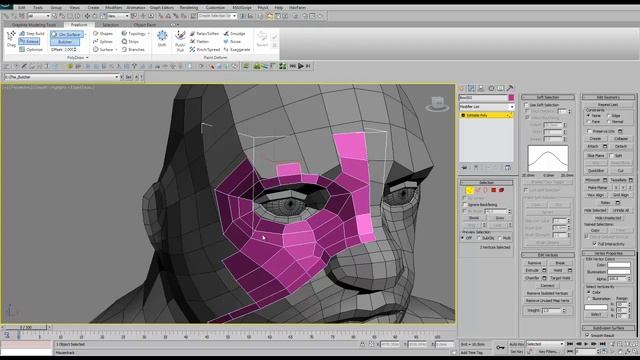Select the Exaggerate brush
The width and height of the screenshot is (640, 360).
[x=237, y=49]
